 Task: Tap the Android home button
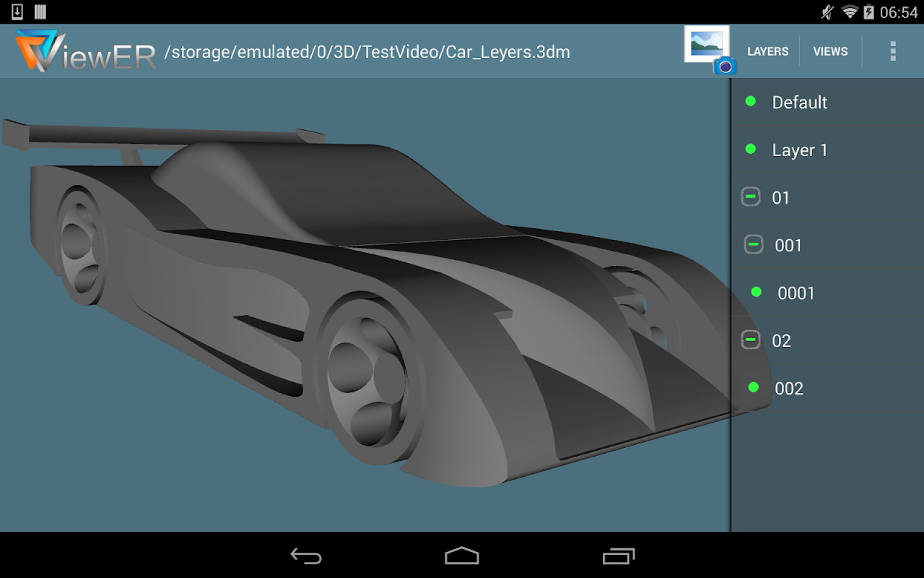462,556
